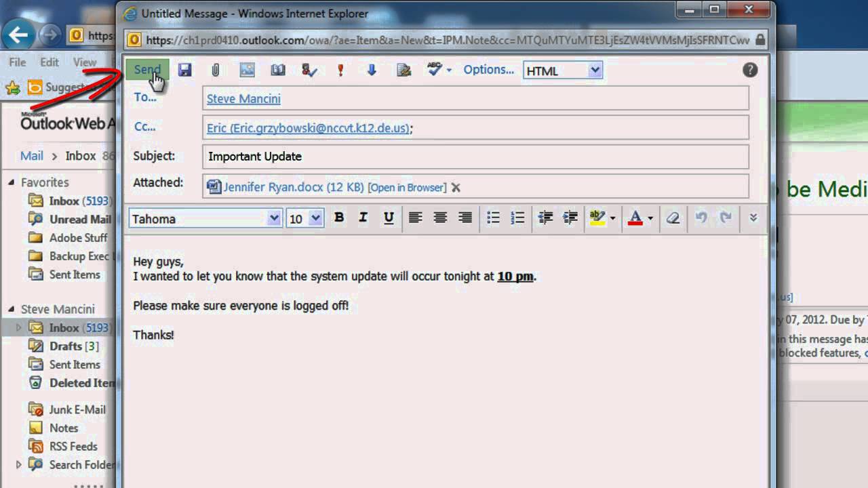Toggle bold formatting

(x=339, y=218)
